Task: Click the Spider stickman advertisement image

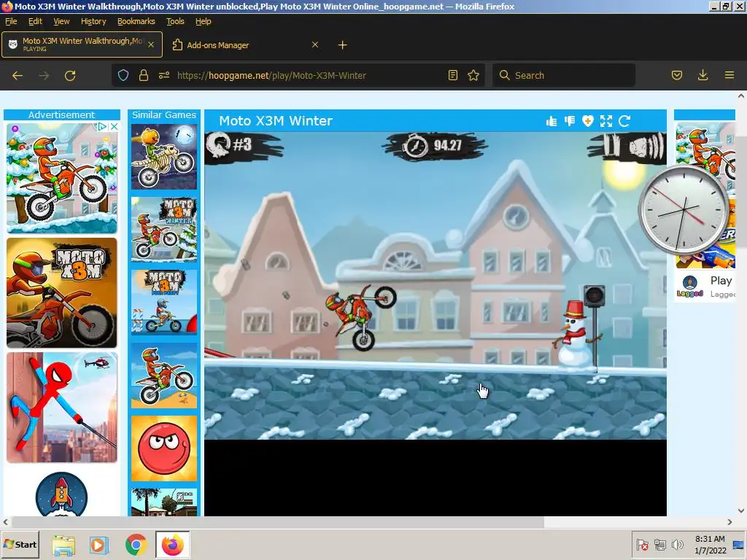Action: (x=61, y=408)
